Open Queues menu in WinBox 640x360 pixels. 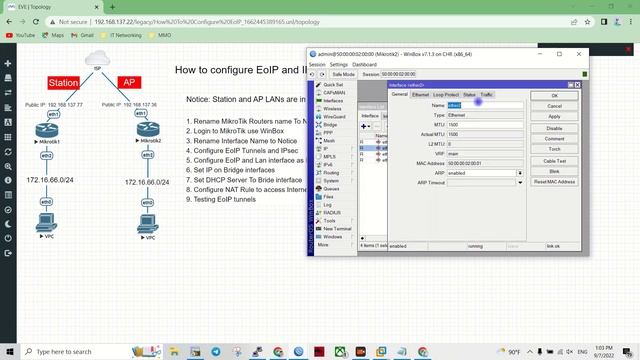coord(331,189)
